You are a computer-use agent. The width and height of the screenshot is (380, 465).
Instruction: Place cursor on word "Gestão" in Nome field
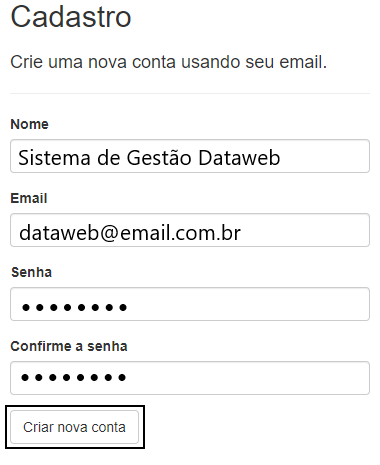[x=159, y=158]
